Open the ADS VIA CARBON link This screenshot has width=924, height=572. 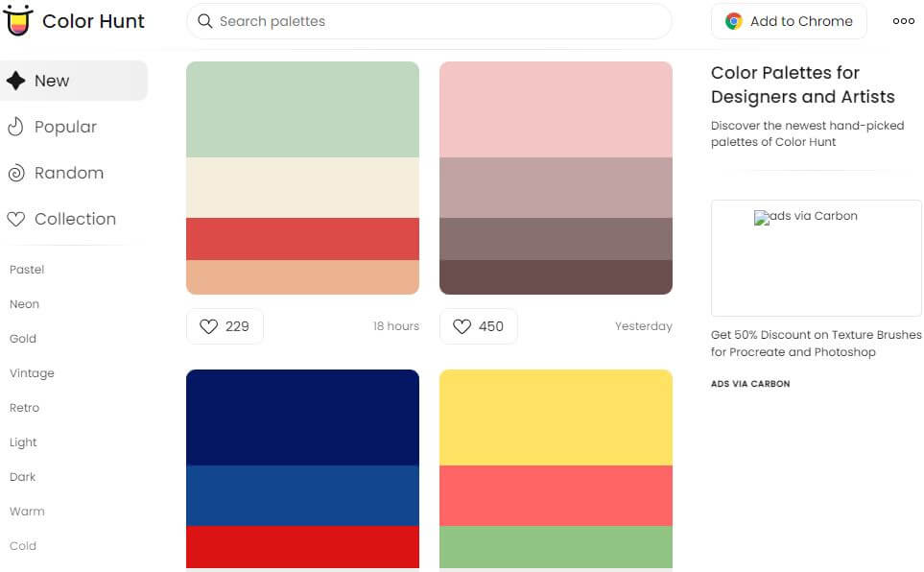750,384
